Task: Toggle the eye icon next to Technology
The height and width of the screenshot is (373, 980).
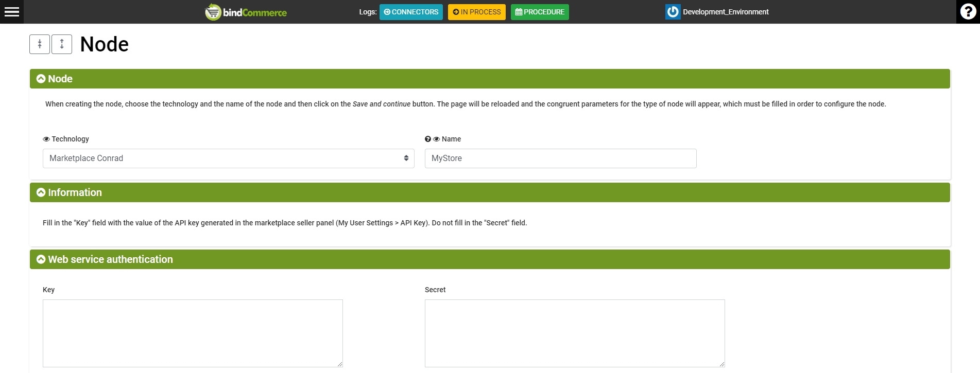Action: click(x=46, y=139)
